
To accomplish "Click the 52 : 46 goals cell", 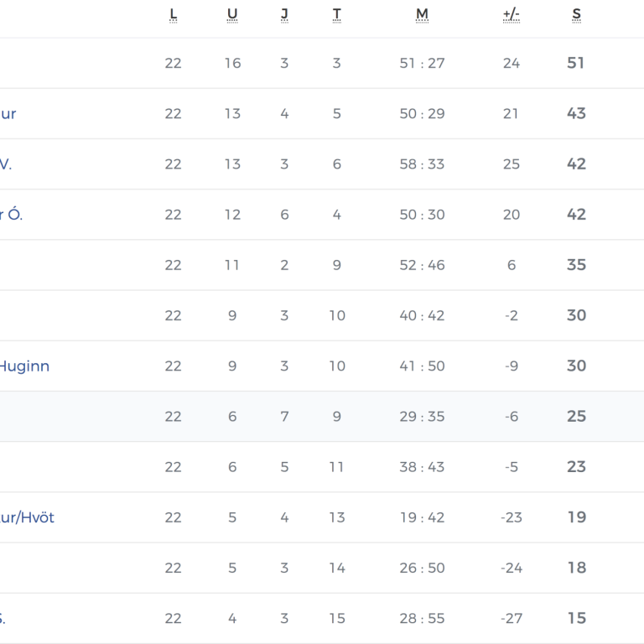I will 422,265.
